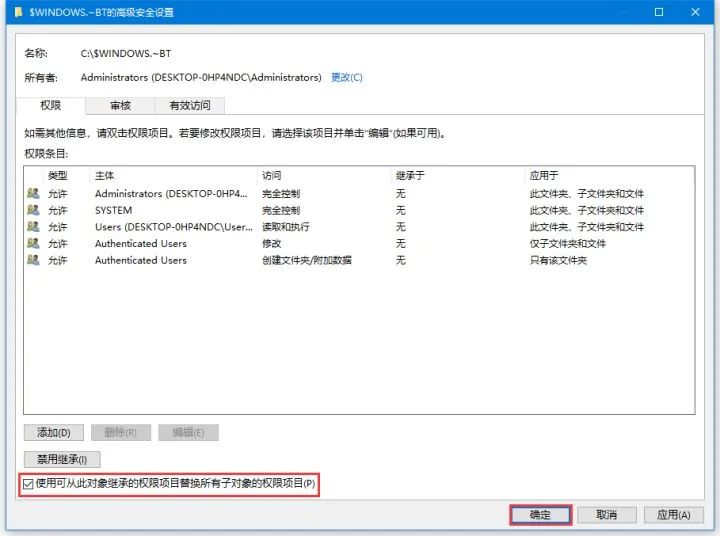The width and height of the screenshot is (720, 536).
Task: Click user group icon beside 创建文件夹/附加数据 entry
Action: click(x=33, y=260)
